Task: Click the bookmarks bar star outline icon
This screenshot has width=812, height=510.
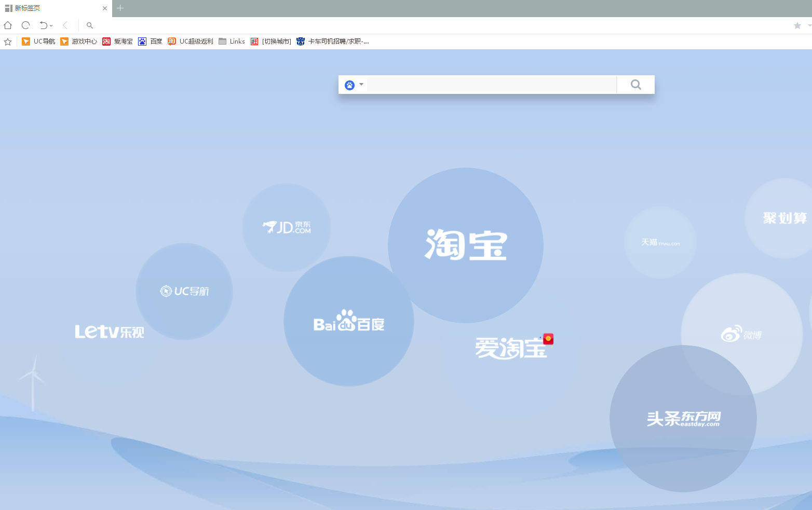Action: [x=8, y=42]
